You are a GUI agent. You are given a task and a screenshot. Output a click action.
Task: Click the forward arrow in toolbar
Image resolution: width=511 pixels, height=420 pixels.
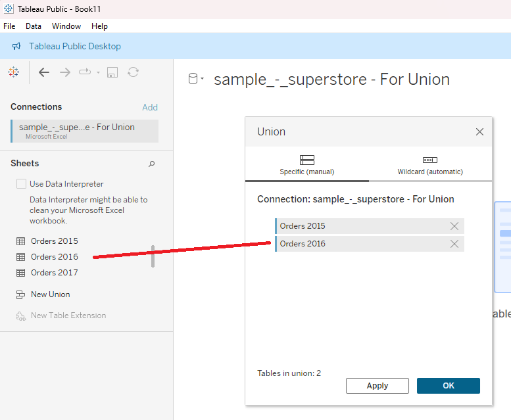point(65,72)
